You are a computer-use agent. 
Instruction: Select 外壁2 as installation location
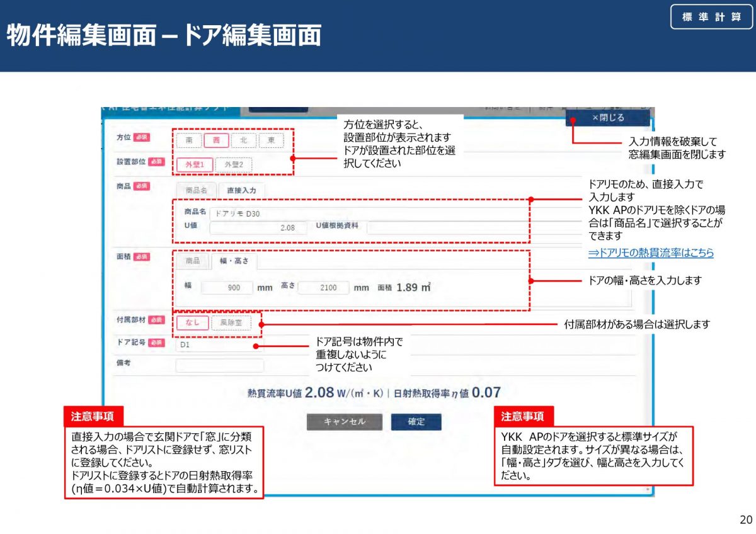point(234,165)
